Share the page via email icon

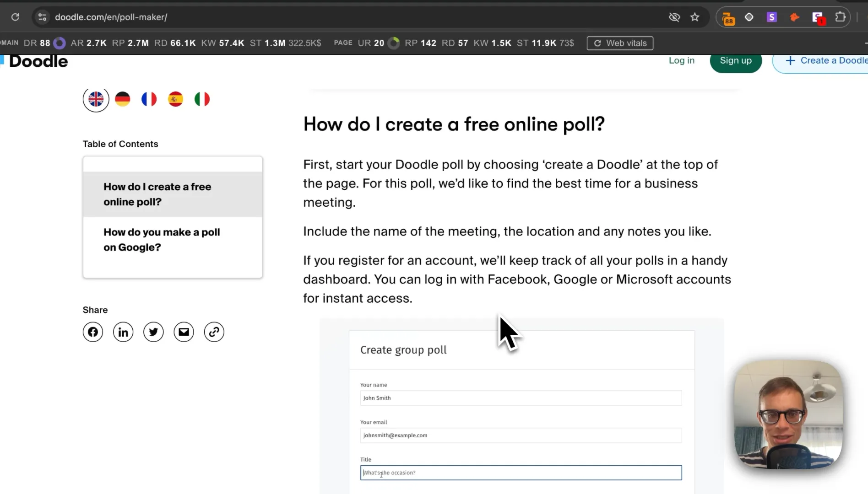pos(184,332)
